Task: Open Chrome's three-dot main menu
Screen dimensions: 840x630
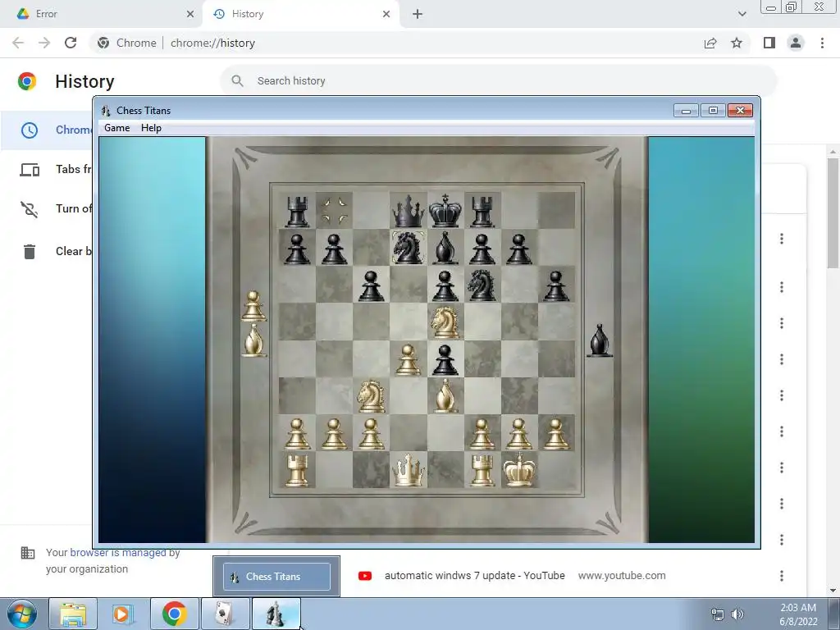Action: pos(822,43)
